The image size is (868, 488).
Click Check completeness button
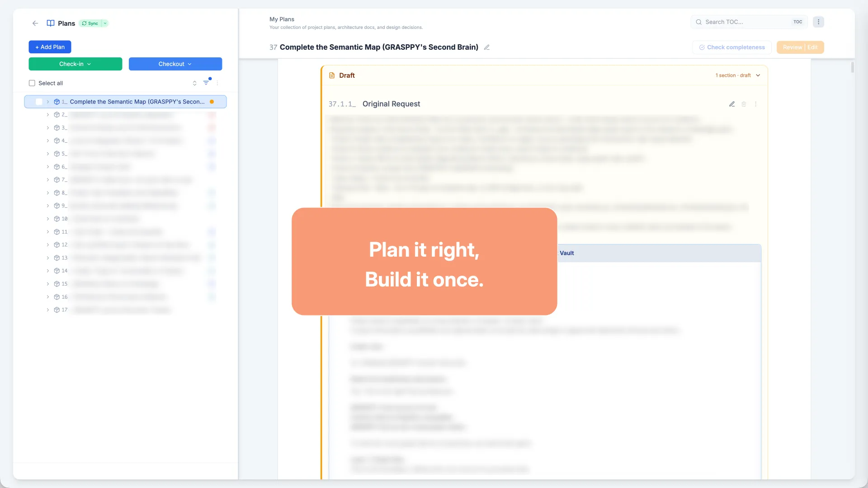click(x=732, y=47)
